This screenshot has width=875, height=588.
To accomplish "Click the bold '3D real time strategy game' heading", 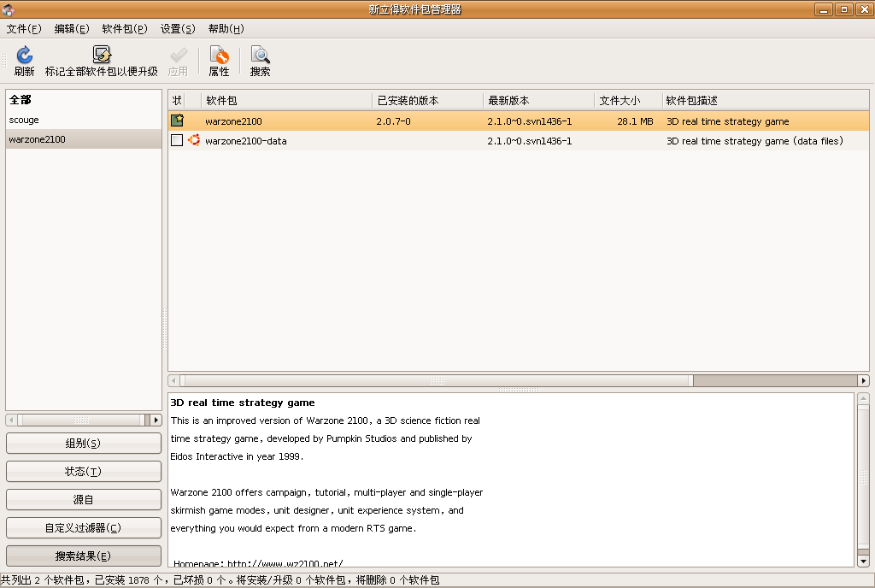I will pos(243,403).
